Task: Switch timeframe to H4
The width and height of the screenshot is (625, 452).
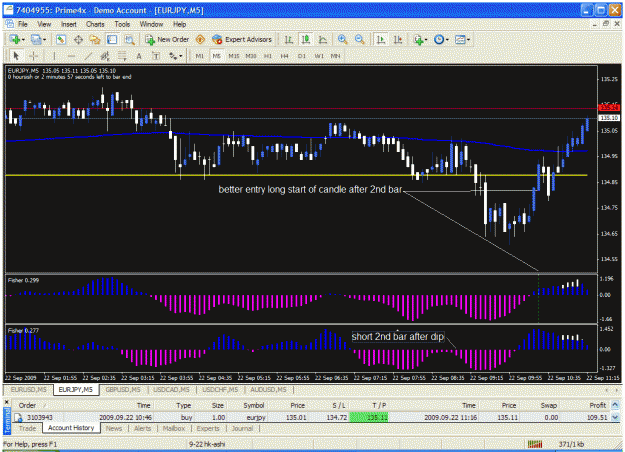Action: (x=284, y=56)
